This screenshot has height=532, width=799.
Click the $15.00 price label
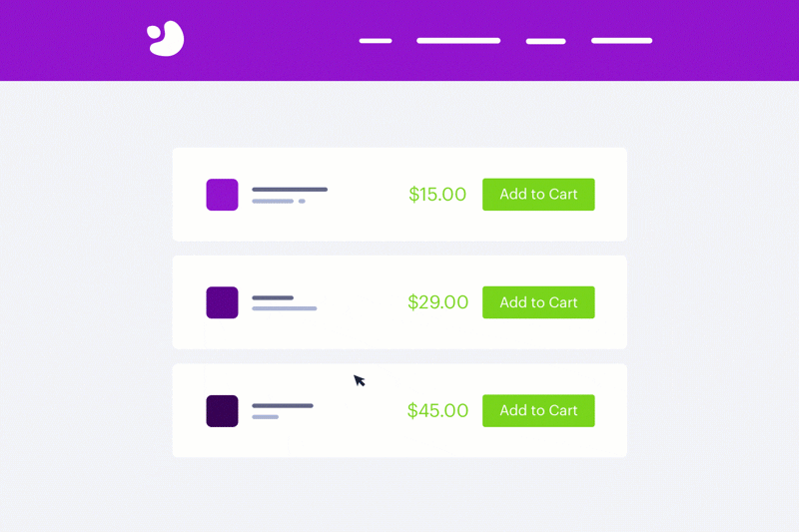[437, 194]
